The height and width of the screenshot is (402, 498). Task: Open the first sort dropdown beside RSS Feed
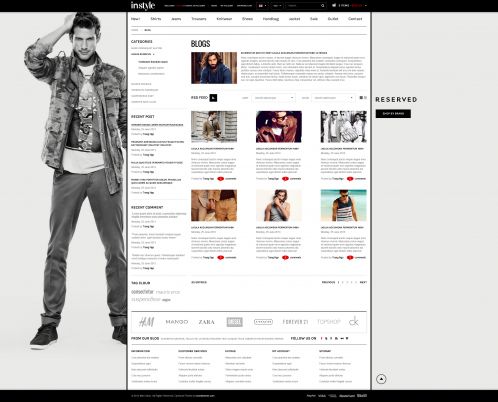pyautogui.click(x=273, y=98)
